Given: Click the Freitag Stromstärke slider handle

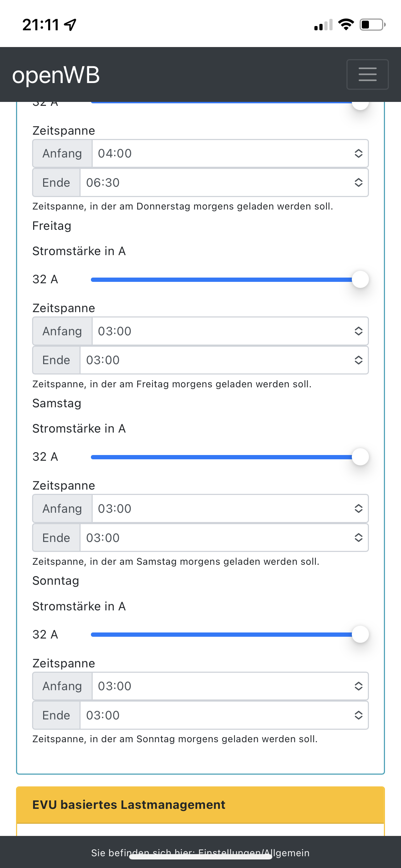Looking at the screenshot, I should coord(360,279).
